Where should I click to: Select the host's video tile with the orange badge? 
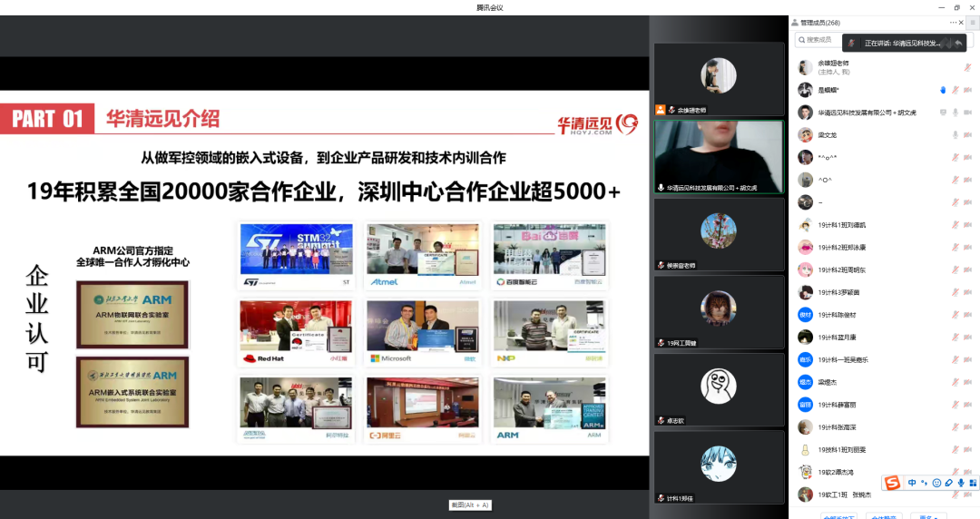(x=719, y=79)
